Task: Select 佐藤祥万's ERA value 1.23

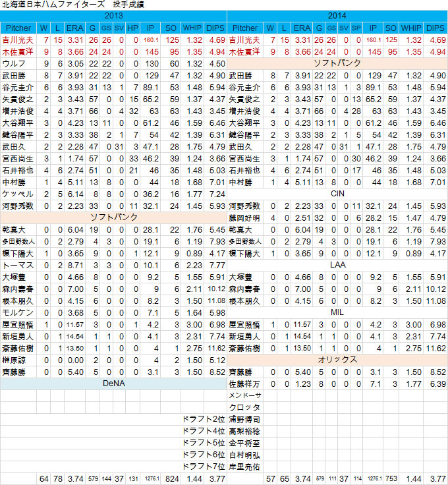Action: 302,384
